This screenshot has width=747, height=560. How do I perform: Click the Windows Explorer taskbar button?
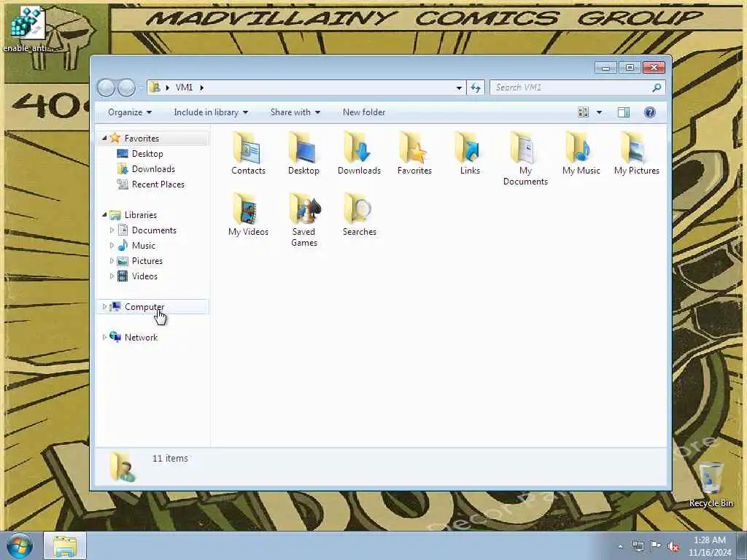65,545
